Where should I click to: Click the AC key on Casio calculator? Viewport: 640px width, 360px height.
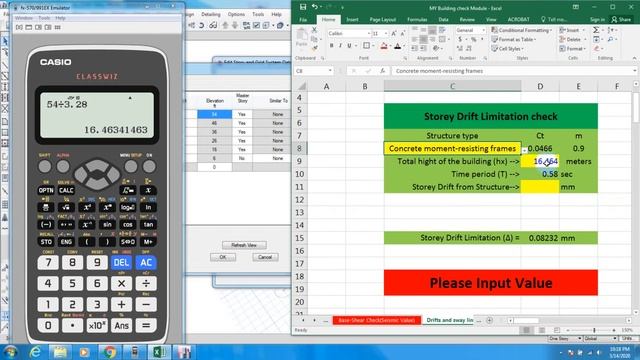[146, 262]
